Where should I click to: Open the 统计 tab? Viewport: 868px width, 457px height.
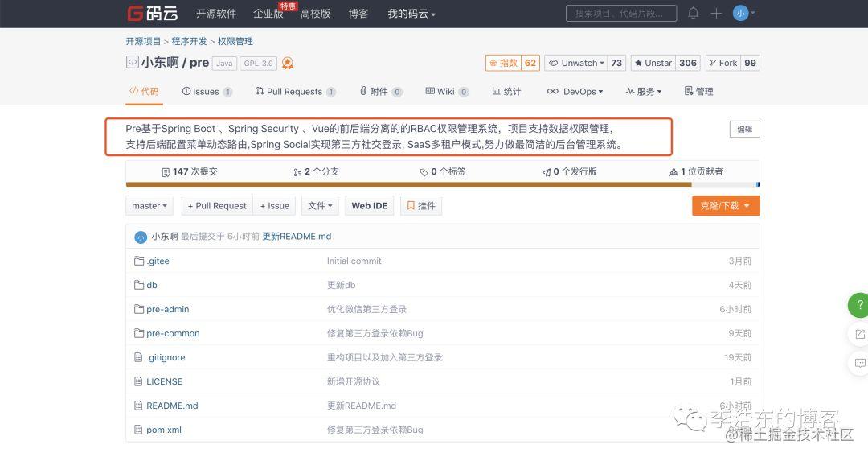click(506, 92)
